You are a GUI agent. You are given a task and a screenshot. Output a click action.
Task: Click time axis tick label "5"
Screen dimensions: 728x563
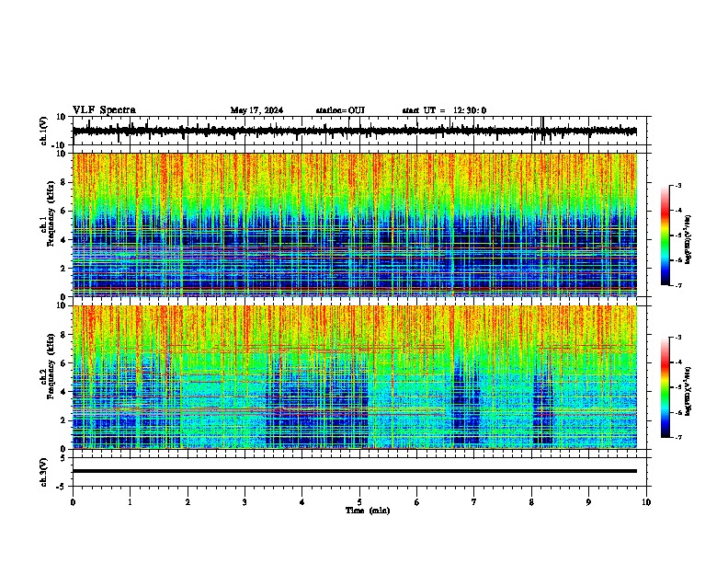point(359,502)
